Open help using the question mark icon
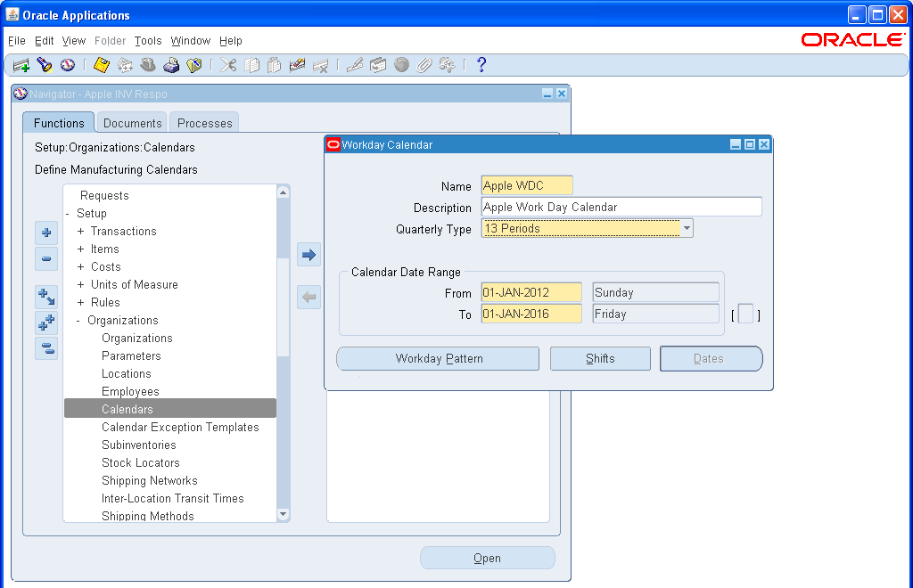This screenshot has width=913, height=588. coord(480,64)
